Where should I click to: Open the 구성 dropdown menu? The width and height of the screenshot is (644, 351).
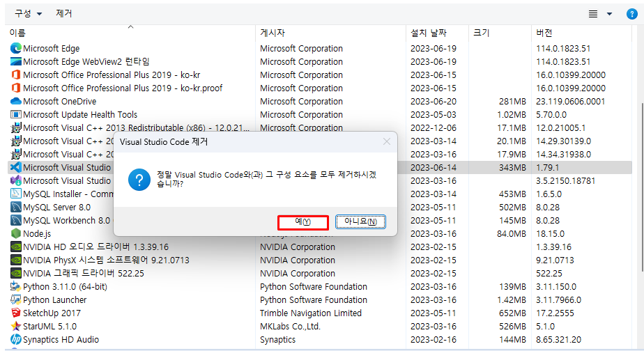[29, 13]
